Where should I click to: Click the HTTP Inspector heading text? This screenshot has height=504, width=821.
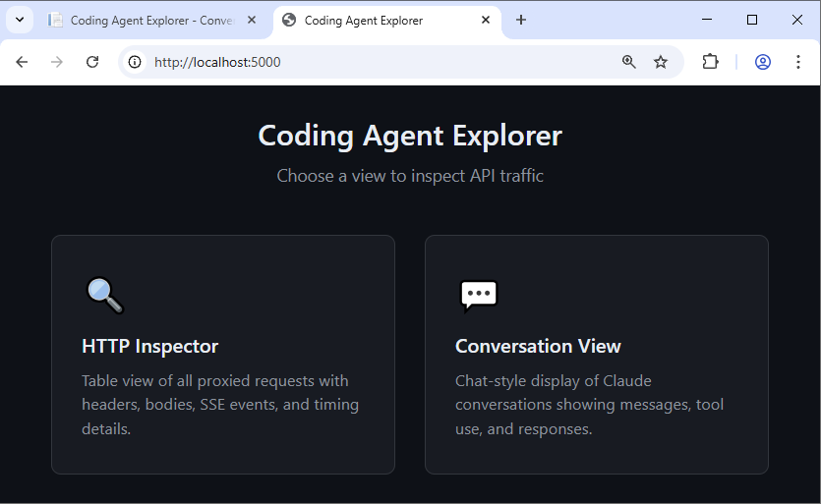point(149,346)
